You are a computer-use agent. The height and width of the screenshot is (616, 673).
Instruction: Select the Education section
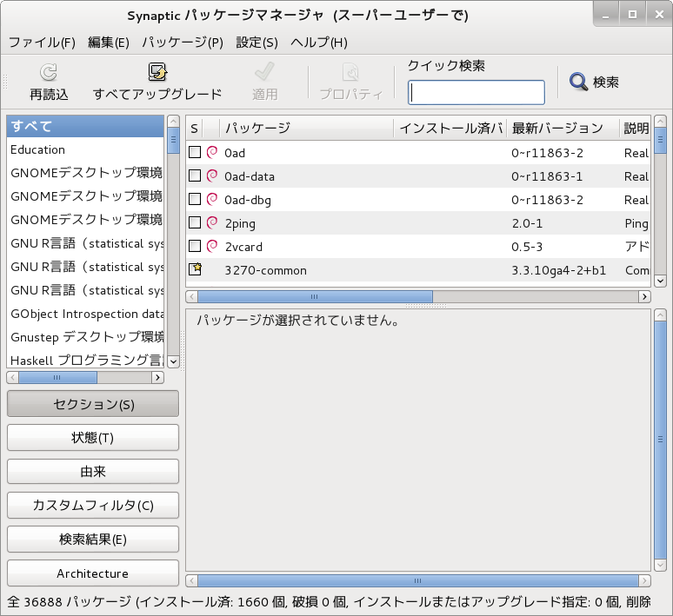(85, 149)
